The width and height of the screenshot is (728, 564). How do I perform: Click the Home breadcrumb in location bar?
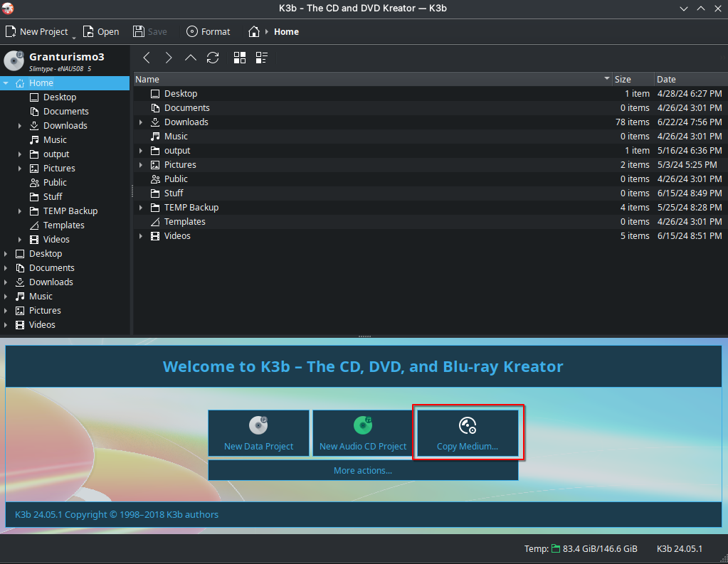point(286,31)
